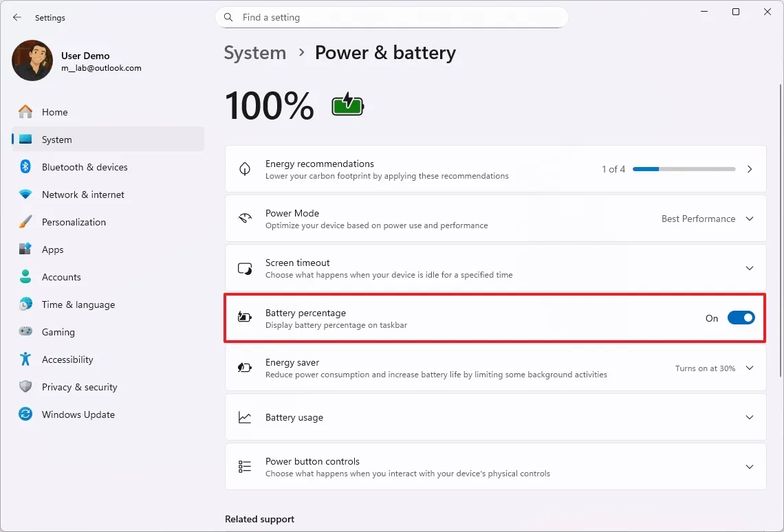
Task: Click the Network & internet globe icon
Action: pos(25,194)
